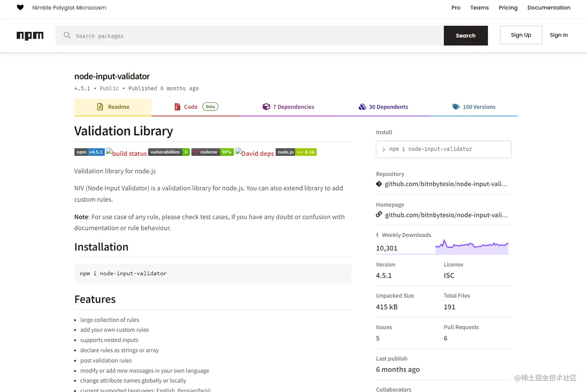Click the Public label under title
The image size is (587, 392).
pyautogui.click(x=109, y=88)
